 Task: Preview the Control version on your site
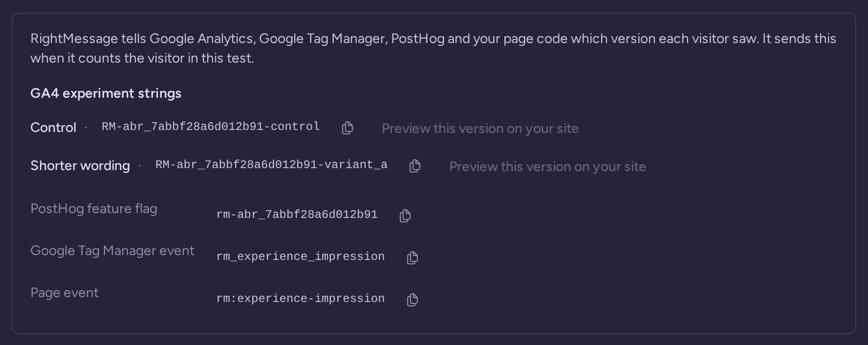pyautogui.click(x=480, y=129)
